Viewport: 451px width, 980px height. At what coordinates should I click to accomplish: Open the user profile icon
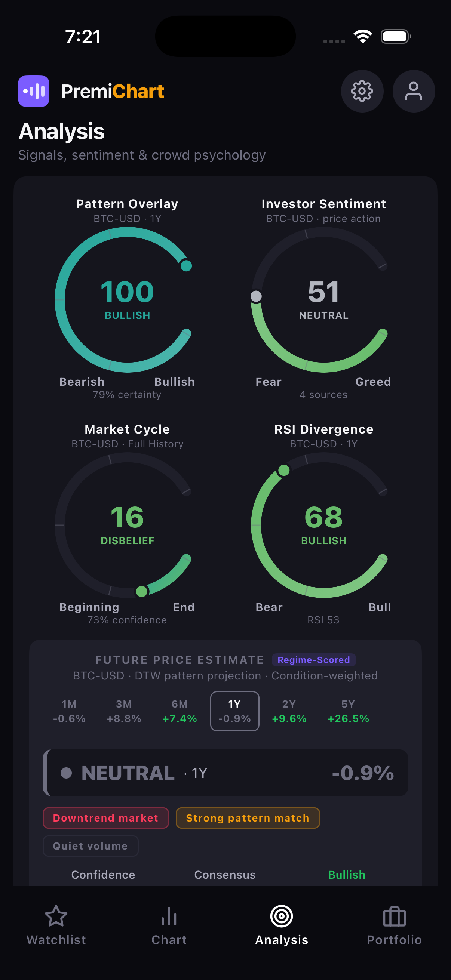coord(414,91)
